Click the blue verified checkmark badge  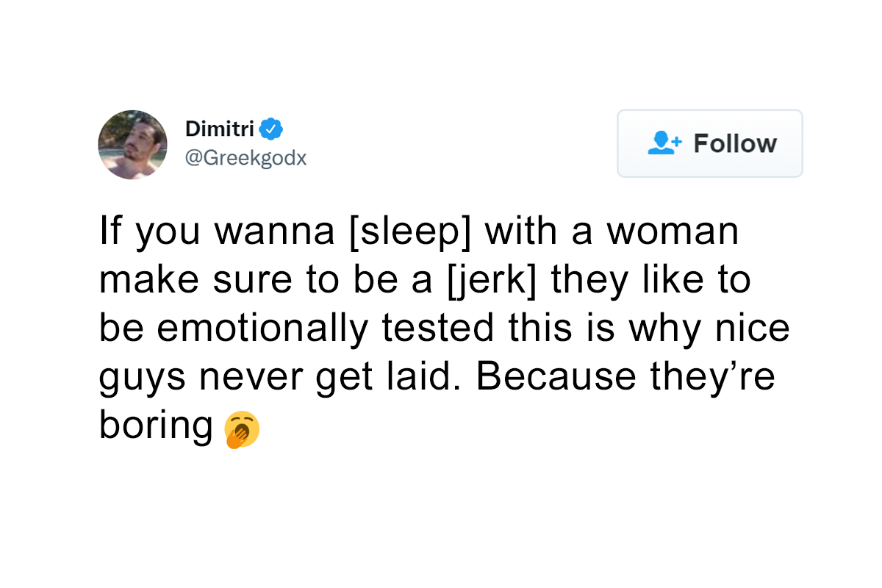[271, 127]
